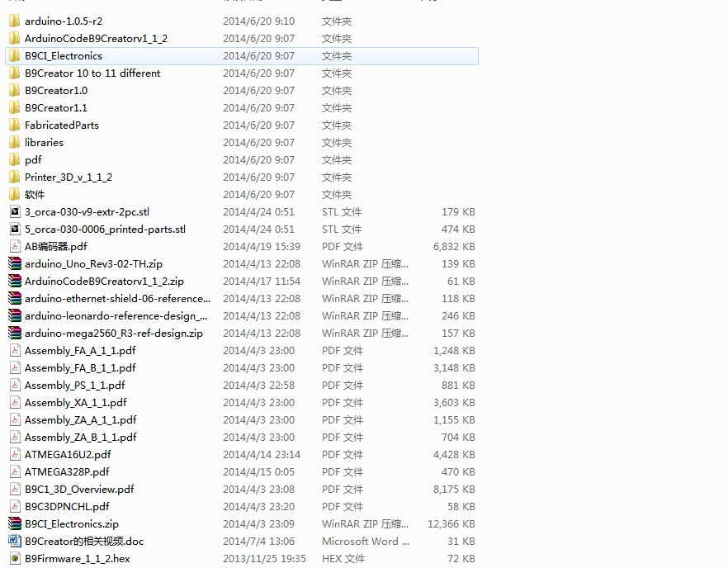Select the file name ATMEGA328P.pdf

tap(67, 472)
